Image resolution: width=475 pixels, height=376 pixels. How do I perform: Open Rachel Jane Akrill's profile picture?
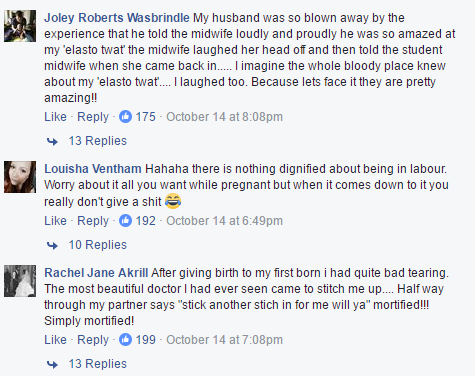(20, 281)
